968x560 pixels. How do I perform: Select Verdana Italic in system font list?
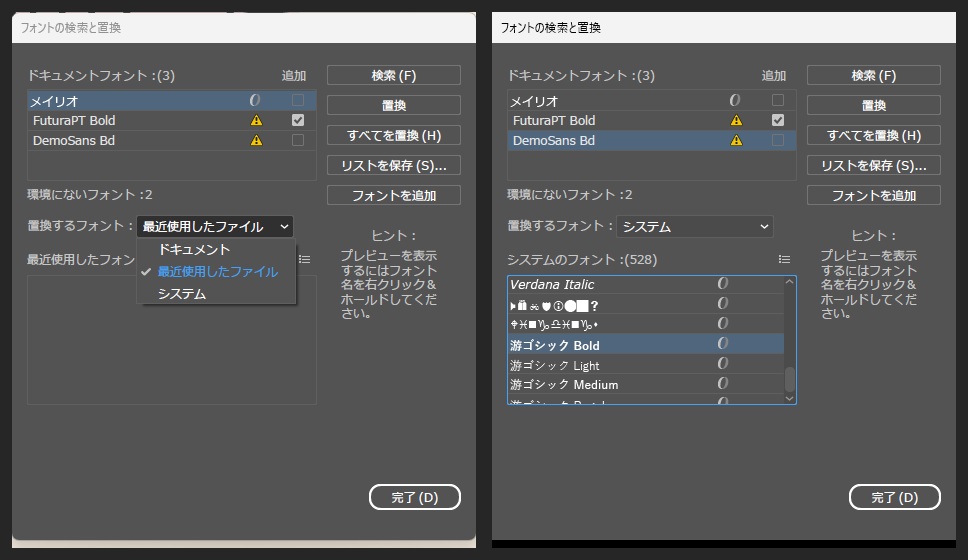[x=646, y=284]
